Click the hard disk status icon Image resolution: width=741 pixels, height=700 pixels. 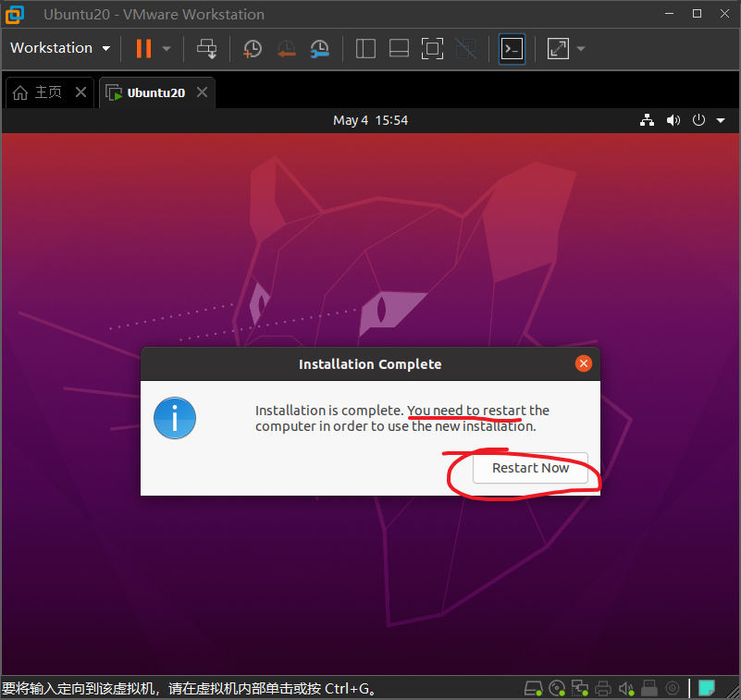click(x=534, y=688)
